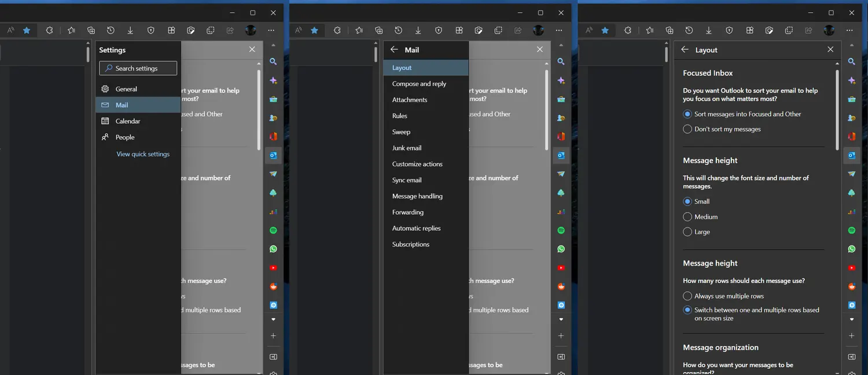This screenshot has height=375, width=868.
Task: Click the View quick settings link
Action: (143, 154)
